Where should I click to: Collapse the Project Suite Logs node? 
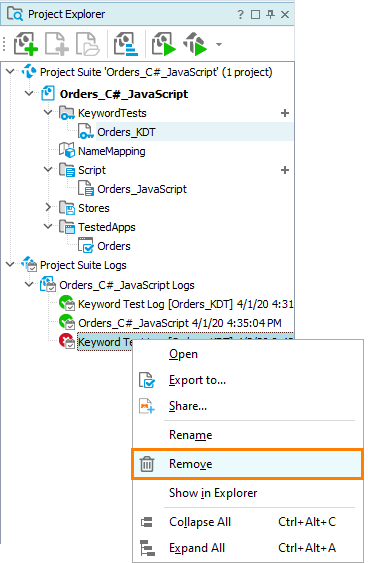10,264
